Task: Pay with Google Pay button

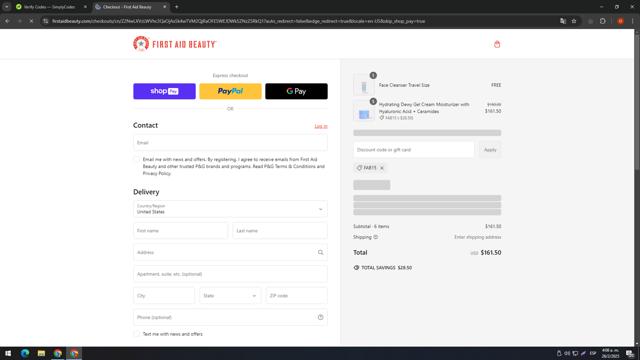Action: point(296,91)
